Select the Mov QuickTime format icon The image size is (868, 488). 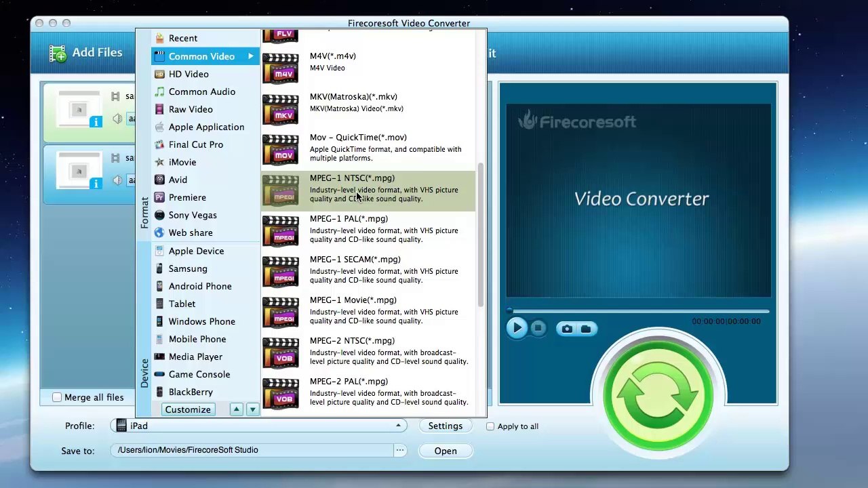coord(281,150)
